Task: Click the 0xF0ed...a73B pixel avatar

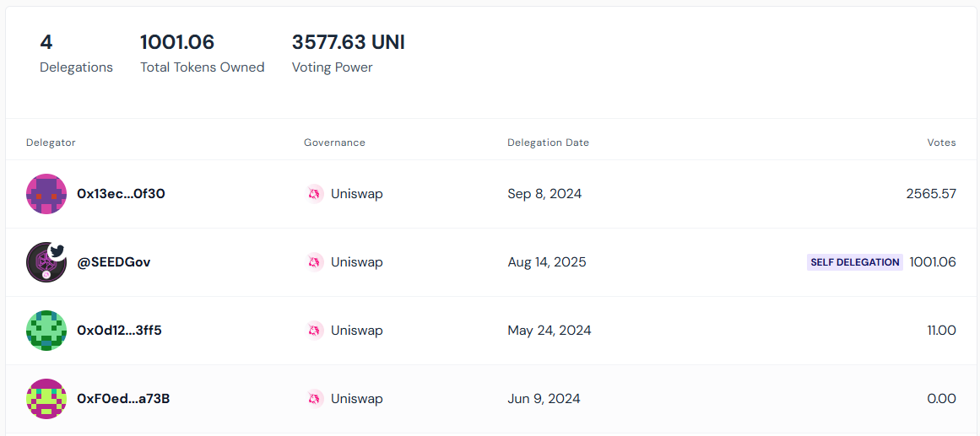Action: click(x=46, y=399)
